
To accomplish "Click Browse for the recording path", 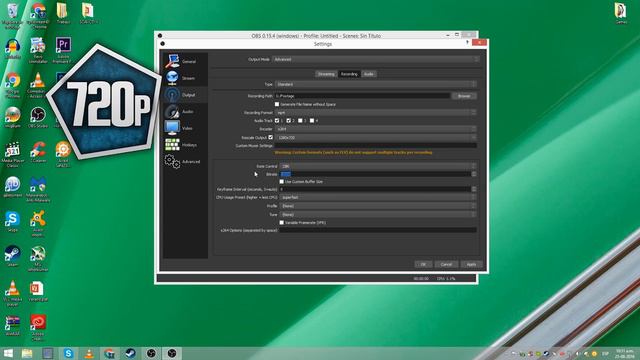I will click(x=464, y=96).
